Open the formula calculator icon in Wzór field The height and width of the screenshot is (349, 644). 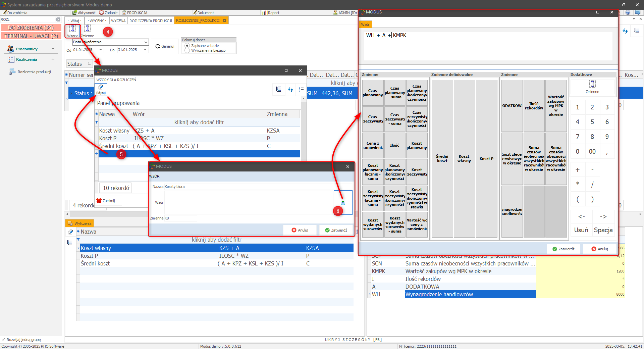click(x=343, y=202)
